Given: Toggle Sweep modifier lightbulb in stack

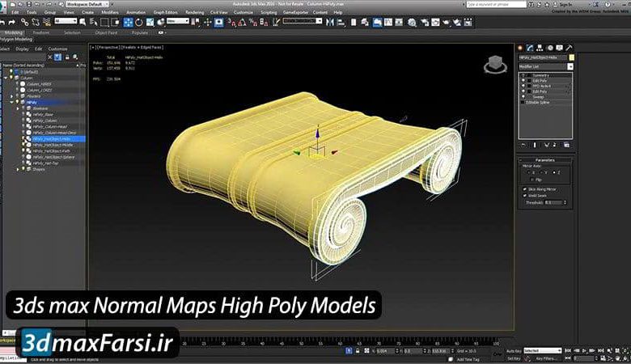Looking at the screenshot, I should 523,97.
